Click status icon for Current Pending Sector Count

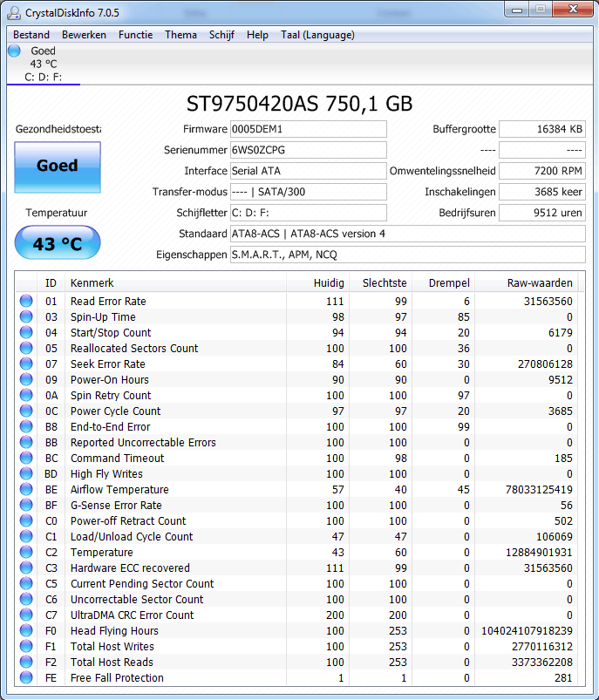click(x=26, y=583)
